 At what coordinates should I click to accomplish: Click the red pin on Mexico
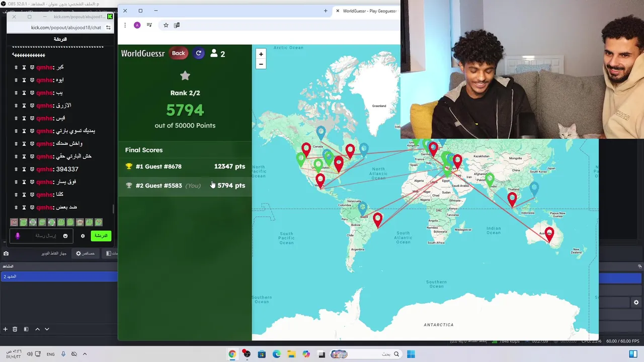[x=320, y=181]
